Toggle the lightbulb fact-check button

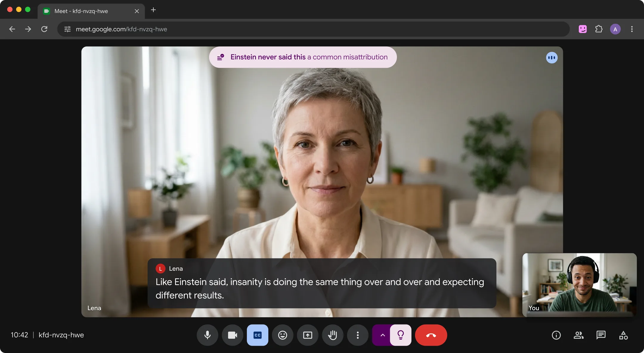pyautogui.click(x=401, y=335)
